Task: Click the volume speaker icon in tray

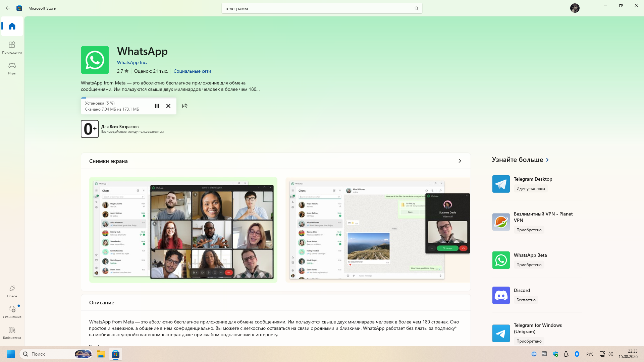Action: pos(610,354)
